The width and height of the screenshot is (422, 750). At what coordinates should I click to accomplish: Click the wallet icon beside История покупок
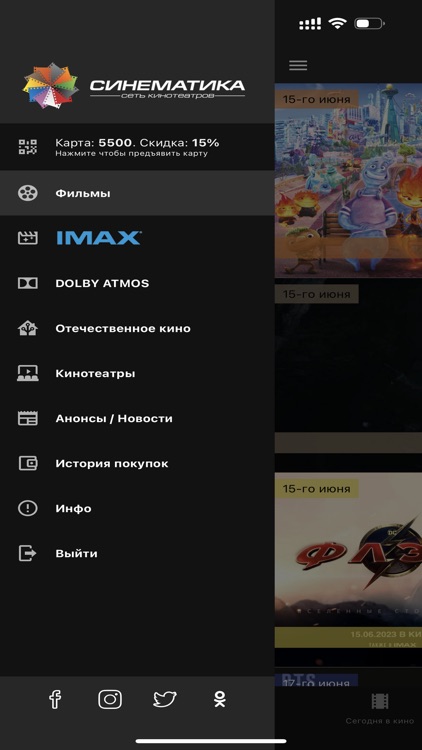(28, 463)
